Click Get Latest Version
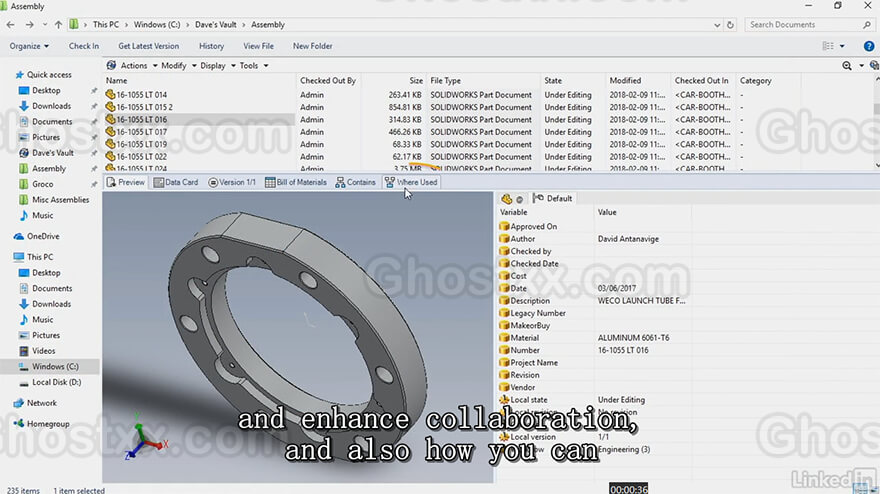This screenshot has height=494, width=880. point(149,46)
